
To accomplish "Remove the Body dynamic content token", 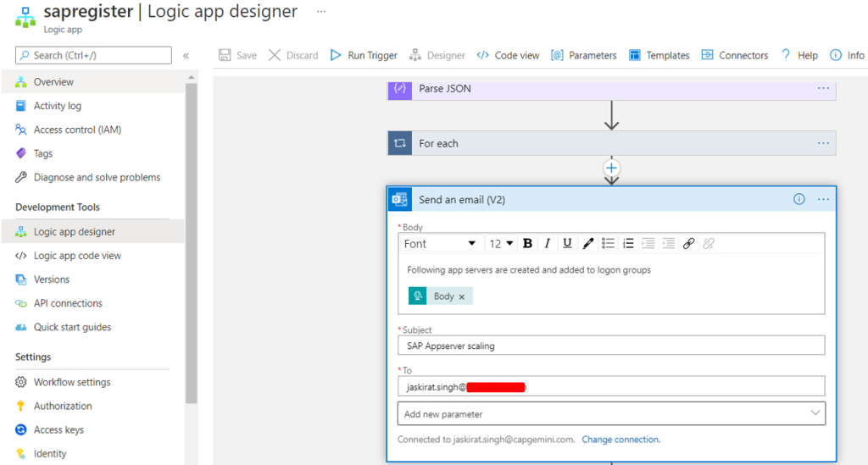I will [x=462, y=297].
